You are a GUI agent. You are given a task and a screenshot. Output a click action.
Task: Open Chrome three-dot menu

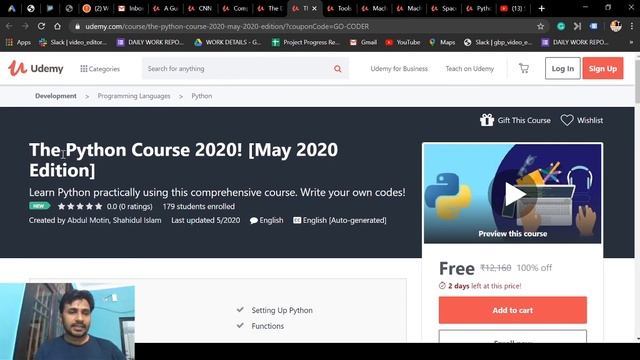pyautogui.click(x=632, y=26)
